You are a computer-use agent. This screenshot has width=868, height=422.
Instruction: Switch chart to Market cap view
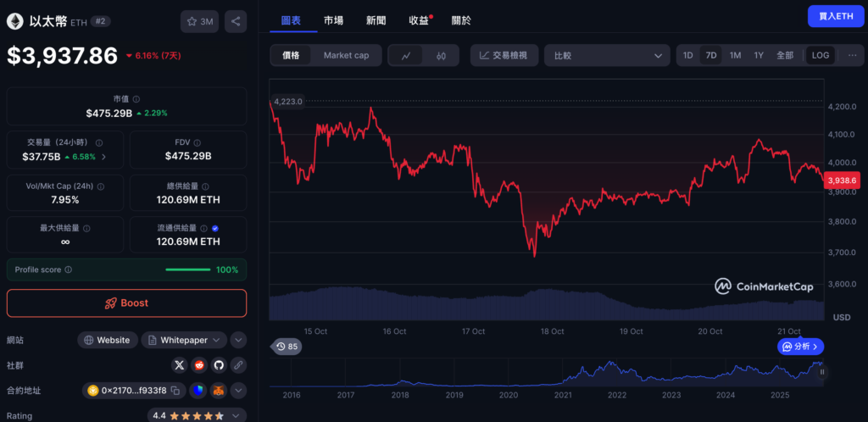(346, 55)
